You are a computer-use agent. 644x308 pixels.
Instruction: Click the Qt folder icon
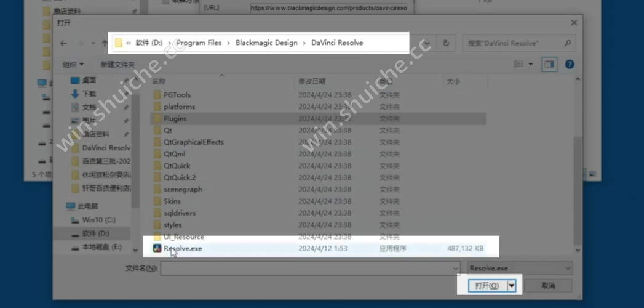(157, 130)
